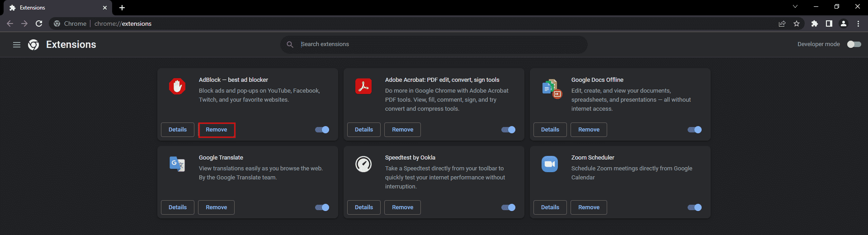Open the tab search dropdown chevron
Viewport: 868px width, 235px height.
click(x=795, y=7)
